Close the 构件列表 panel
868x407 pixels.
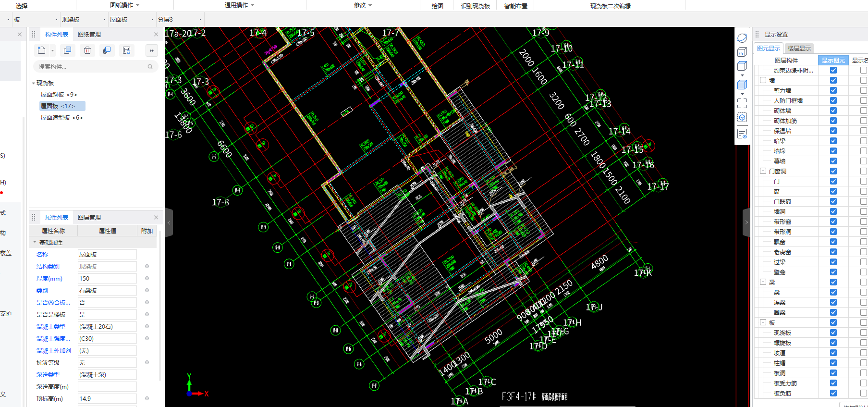pyautogui.click(x=156, y=34)
